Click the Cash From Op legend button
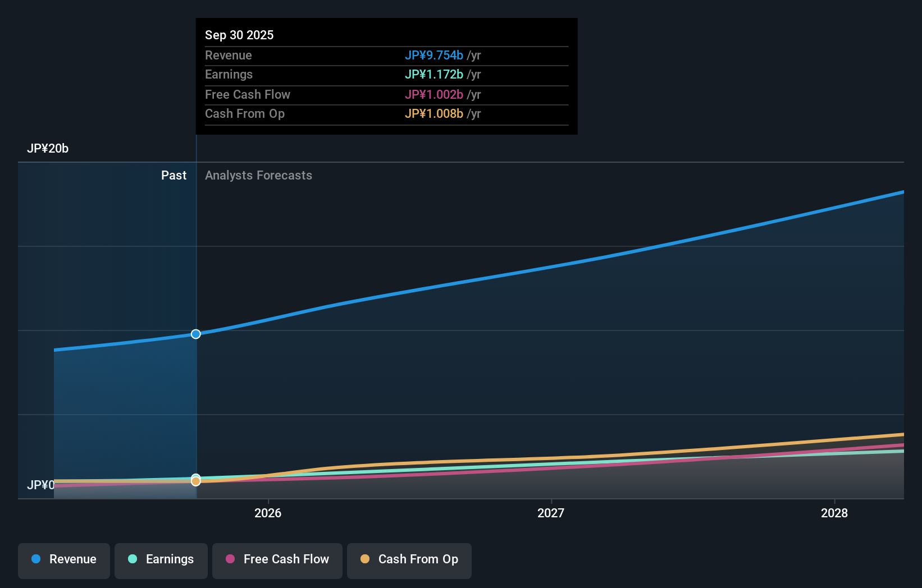This screenshot has width=922, height=588. 409,559
